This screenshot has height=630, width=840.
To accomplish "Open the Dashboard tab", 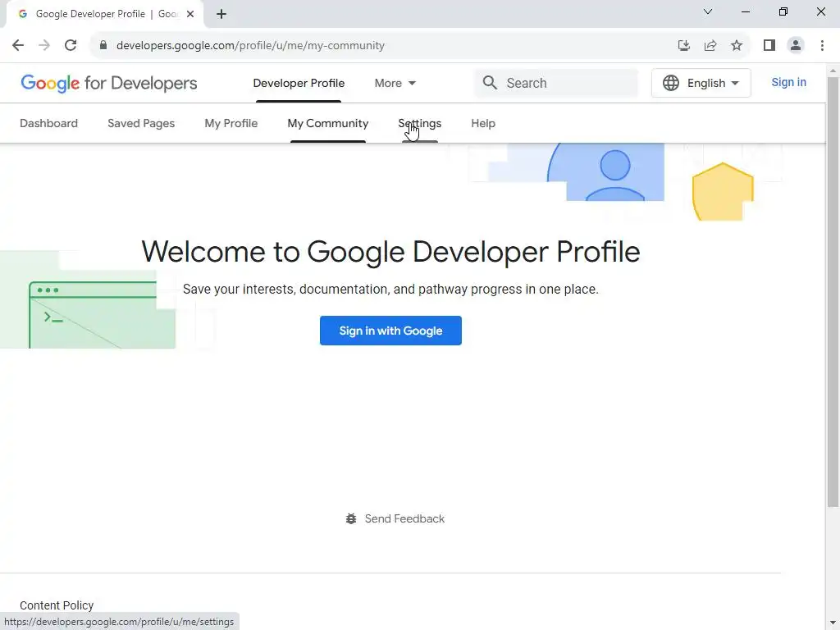I will (48, 123).
